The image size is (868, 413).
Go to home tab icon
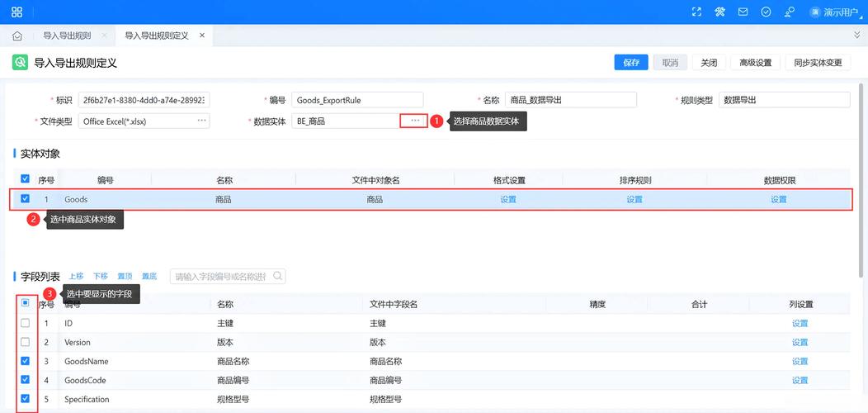(17, 36)
